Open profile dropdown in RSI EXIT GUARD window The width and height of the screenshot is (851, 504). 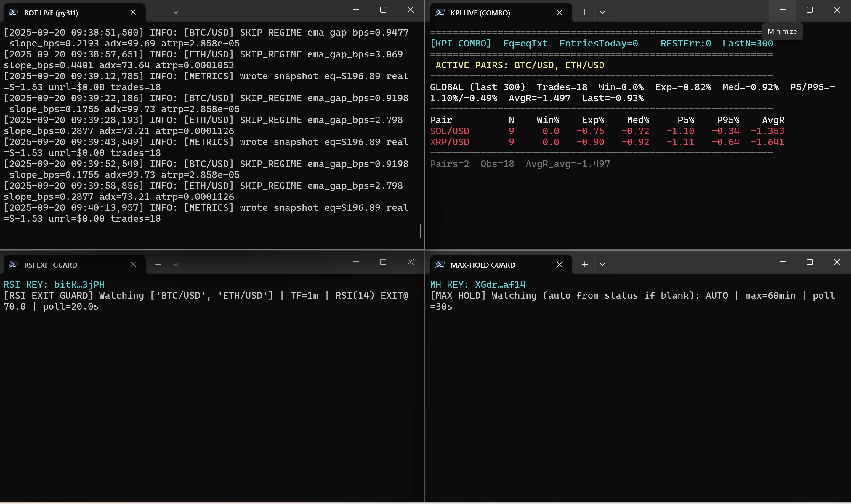[176, 264]
